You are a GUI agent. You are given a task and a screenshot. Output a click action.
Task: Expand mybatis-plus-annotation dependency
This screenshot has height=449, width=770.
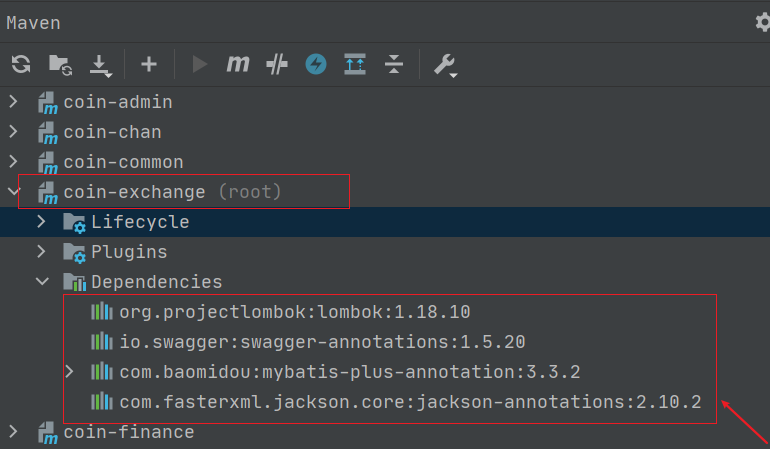[x=69, y=372]
